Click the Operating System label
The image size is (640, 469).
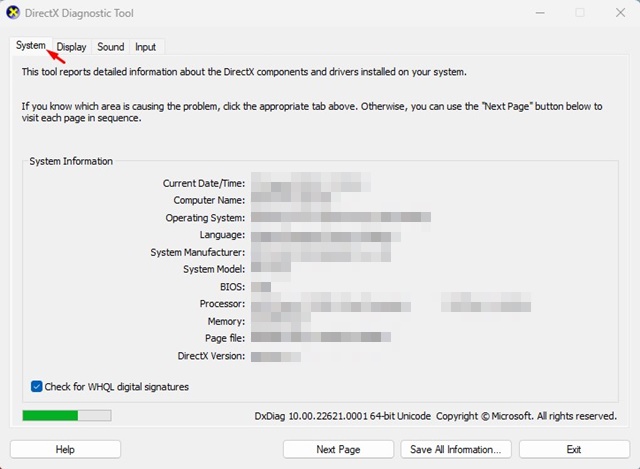click(205, 218)
